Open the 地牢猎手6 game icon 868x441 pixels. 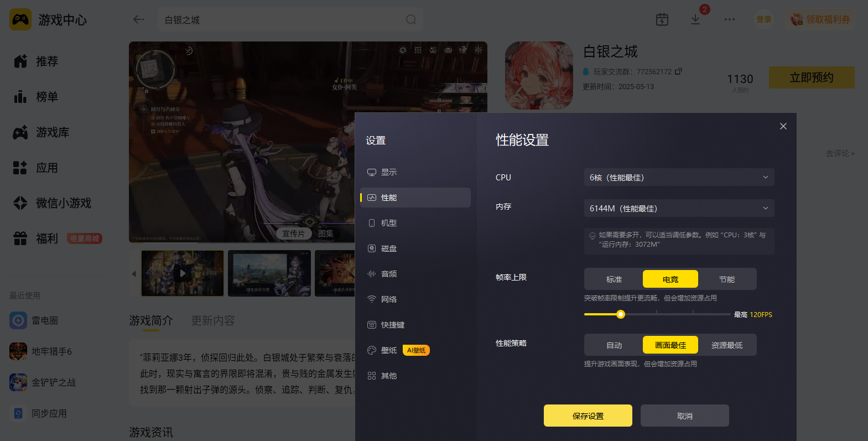pos(18,351)
